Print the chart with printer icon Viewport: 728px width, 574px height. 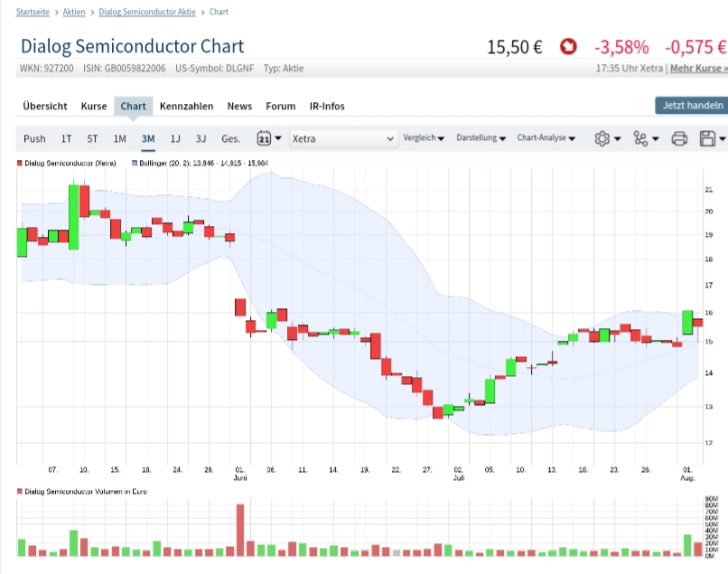(679, 138)
